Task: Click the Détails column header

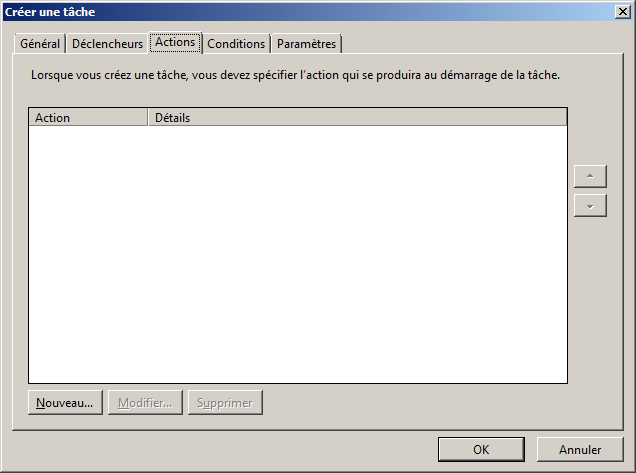Action: click(357, 117)
